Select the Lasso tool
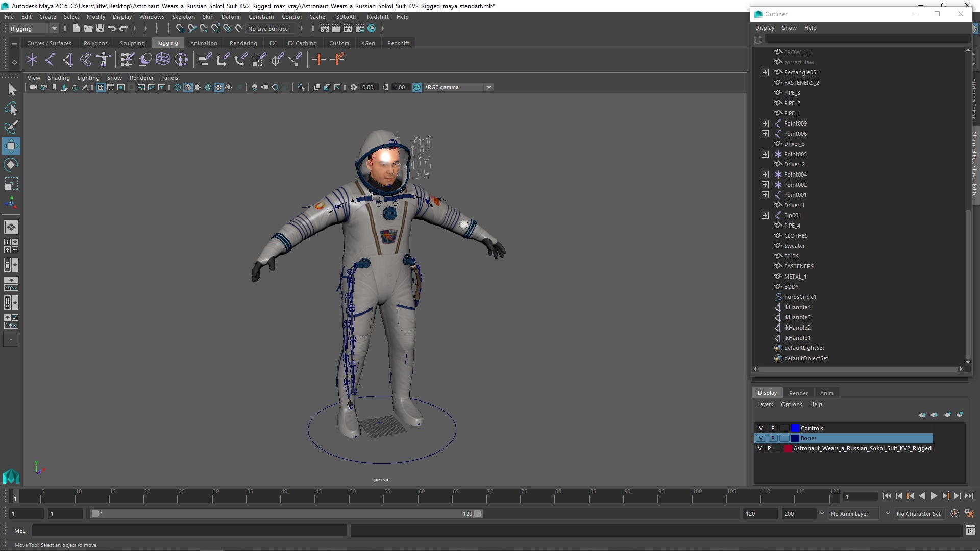 point(11,108)
